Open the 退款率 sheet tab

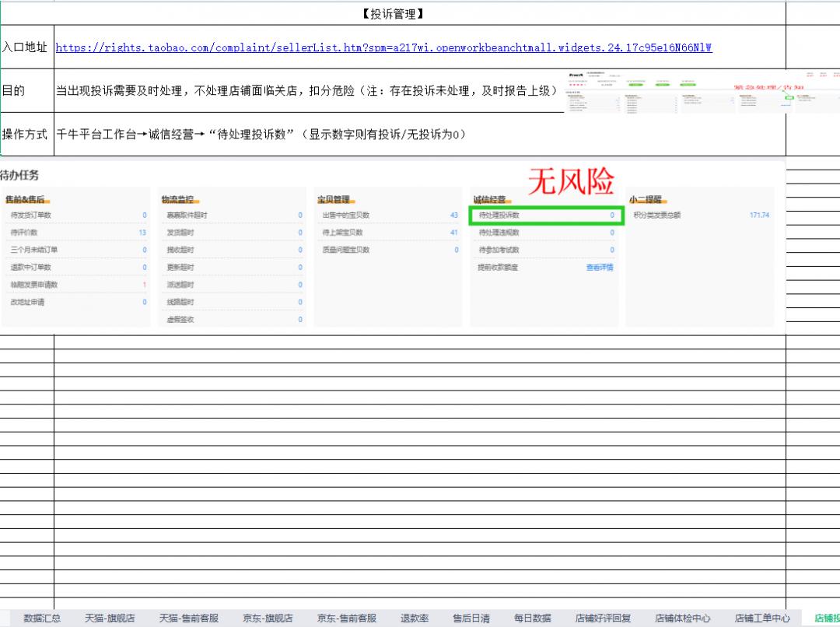tap(413, 618)
